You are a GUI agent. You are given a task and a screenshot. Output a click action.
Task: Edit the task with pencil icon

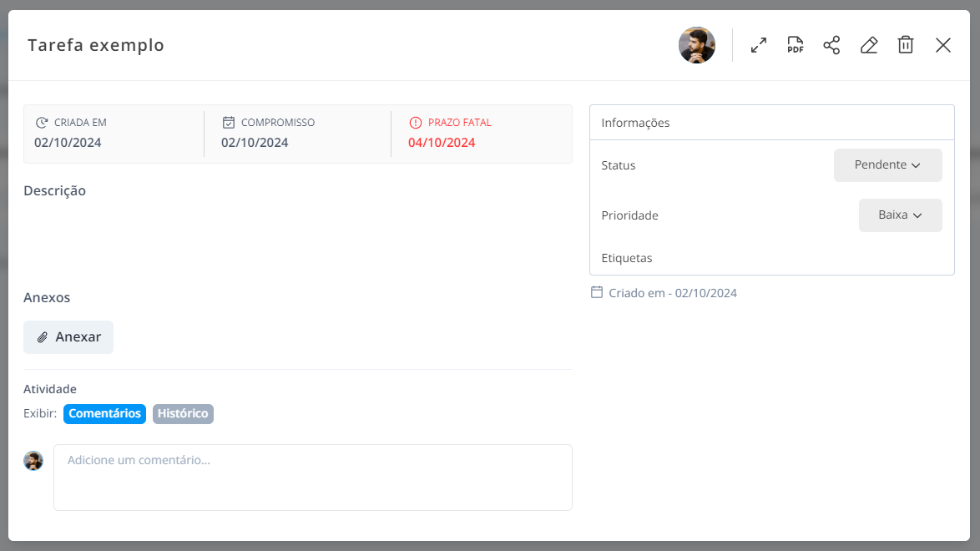coord(869,45)
